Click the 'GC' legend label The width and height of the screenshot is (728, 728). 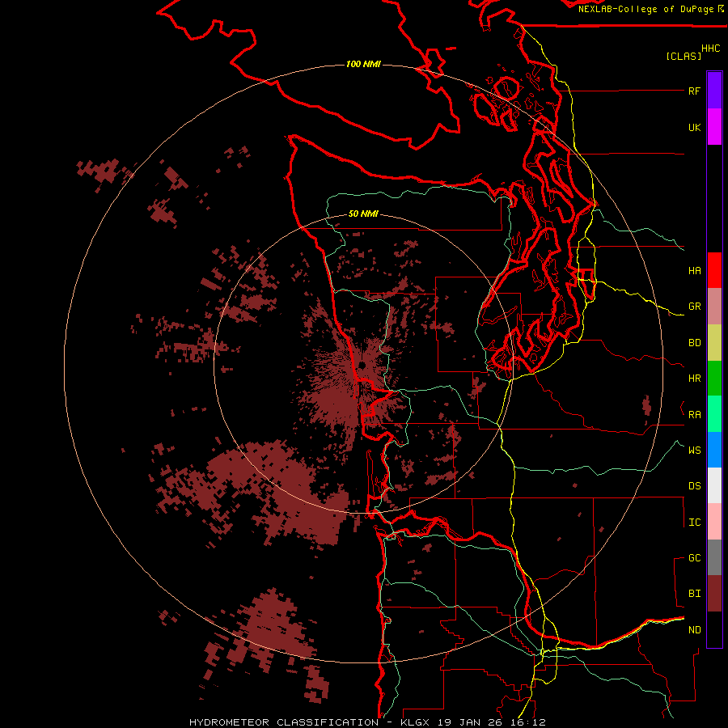(694, 558)
